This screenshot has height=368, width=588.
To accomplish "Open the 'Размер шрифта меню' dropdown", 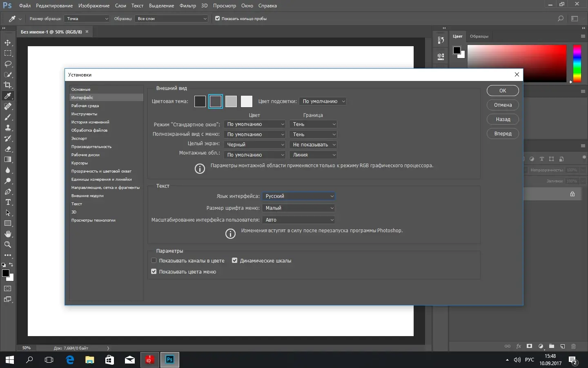I will (298, 208).
